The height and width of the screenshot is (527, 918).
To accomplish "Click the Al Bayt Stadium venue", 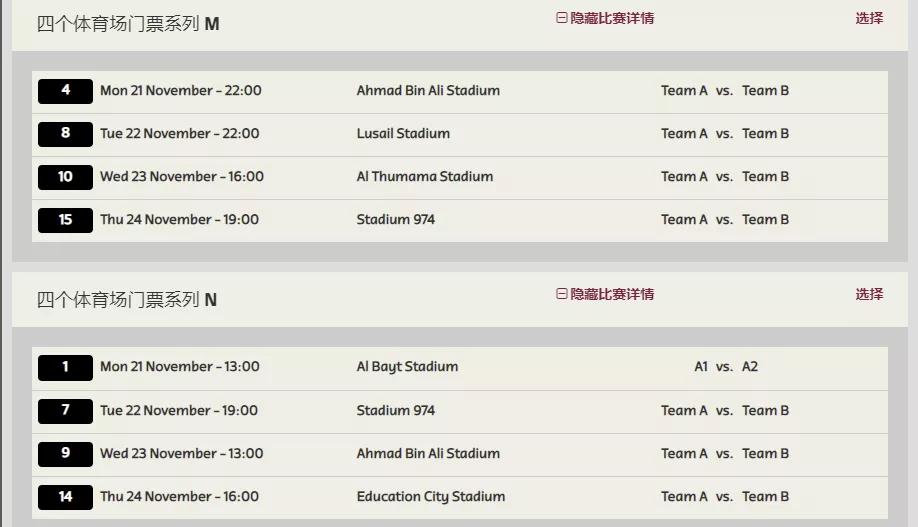I will click(x=407, y=367).
